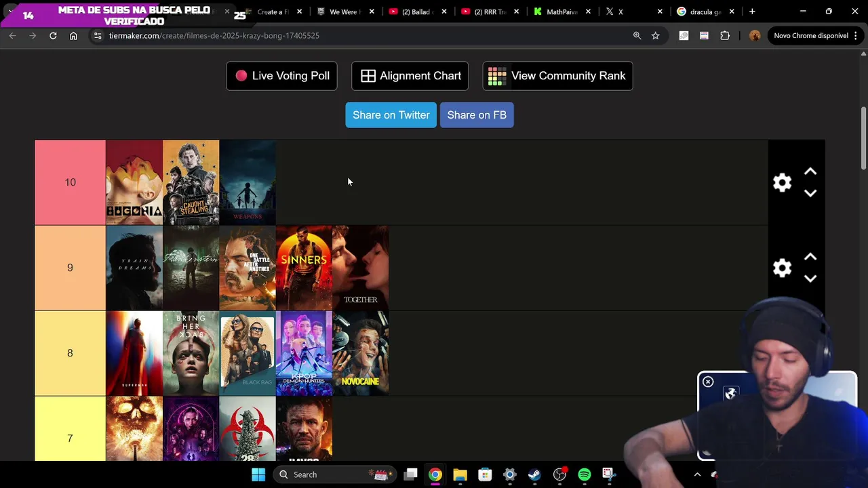
Task: Move tier 9 row down with chevron
Action: (x=810, y=279)
